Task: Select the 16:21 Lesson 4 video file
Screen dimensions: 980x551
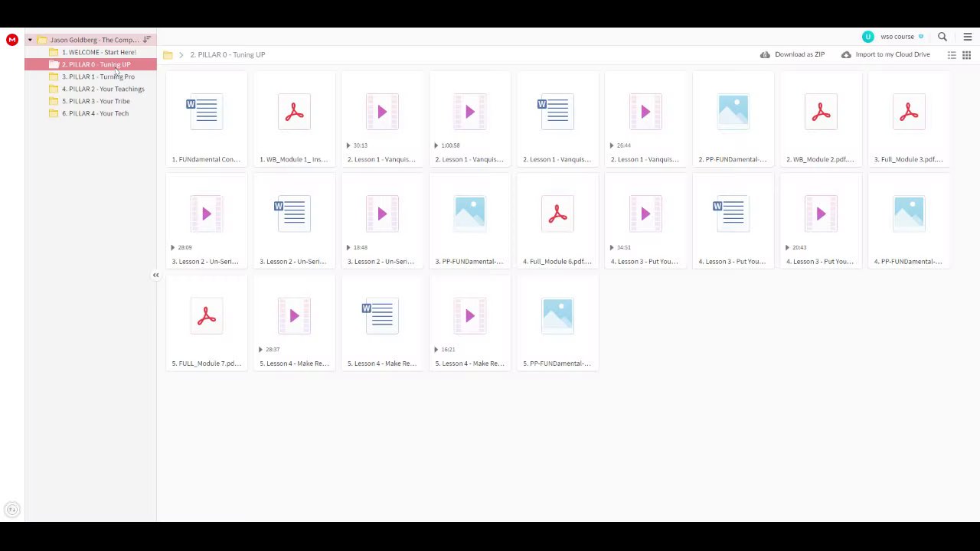Action: [469, 324]
